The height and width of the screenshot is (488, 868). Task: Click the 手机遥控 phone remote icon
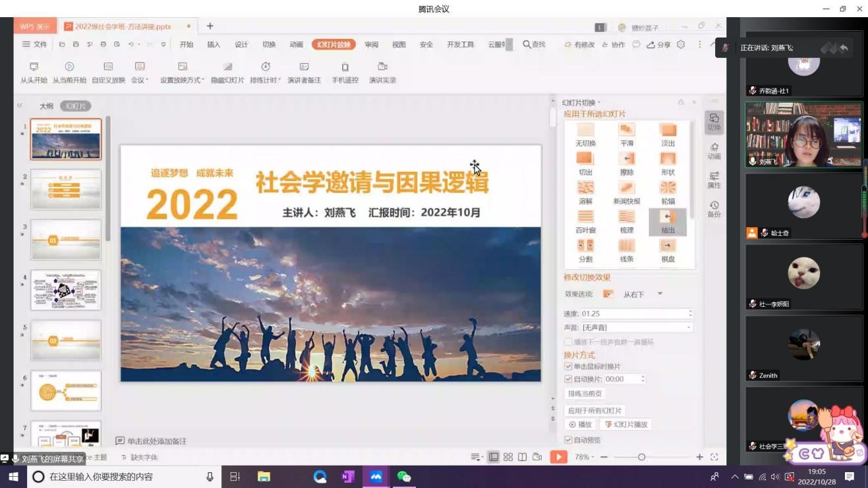[x=345, y=67]
